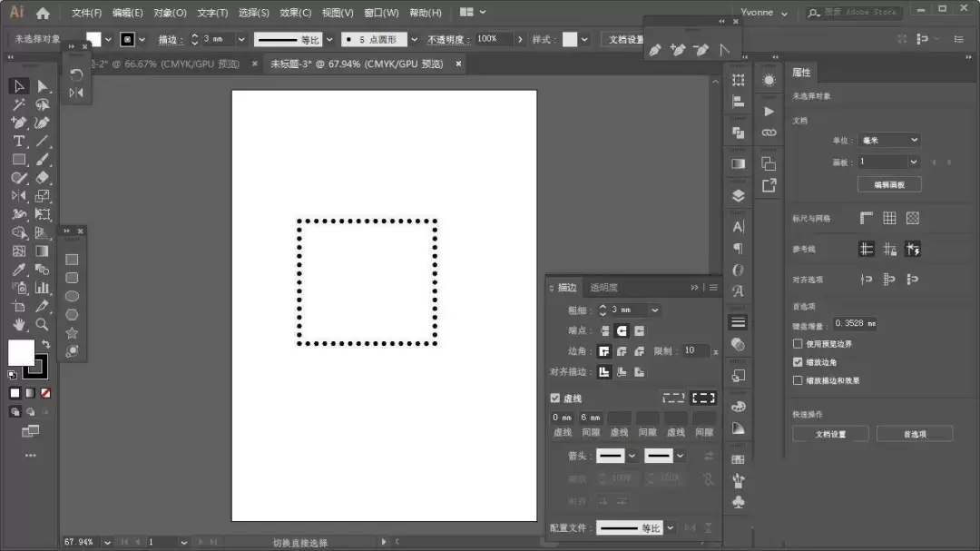The image size is (980, 551).
Task: Switch to the 透明度 tab
Action: (x=603, y=288)
